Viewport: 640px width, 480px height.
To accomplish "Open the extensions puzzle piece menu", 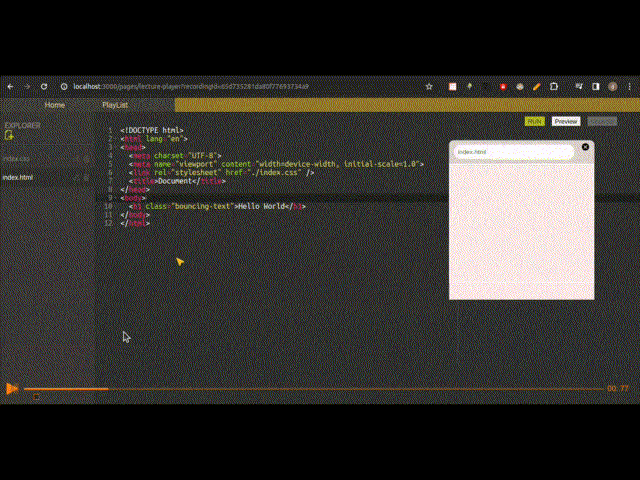I will (x=554, y=87).
